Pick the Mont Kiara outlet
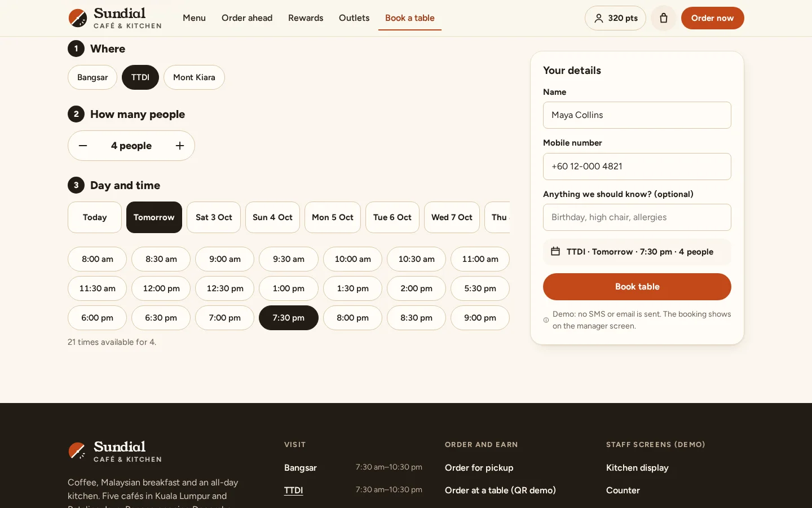The width and height of the screenshot is (812, 508). [x=194, y=77]
